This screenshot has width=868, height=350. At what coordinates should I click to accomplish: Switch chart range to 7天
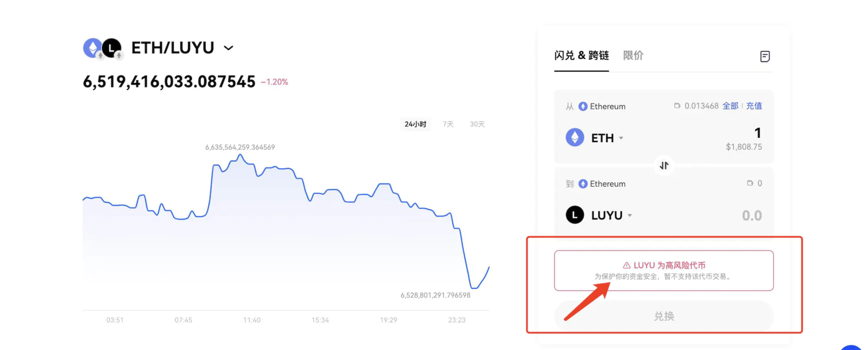(x=448, y=124)
